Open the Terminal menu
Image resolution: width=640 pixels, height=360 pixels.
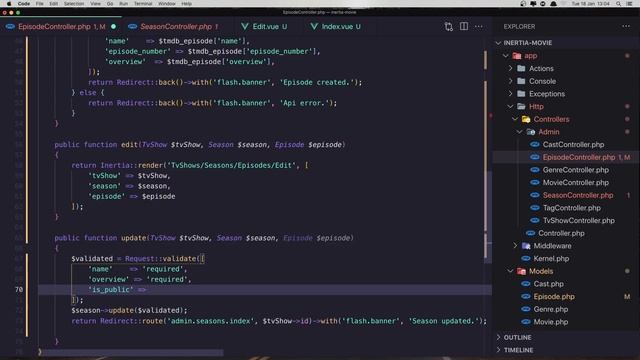[143, 4]
